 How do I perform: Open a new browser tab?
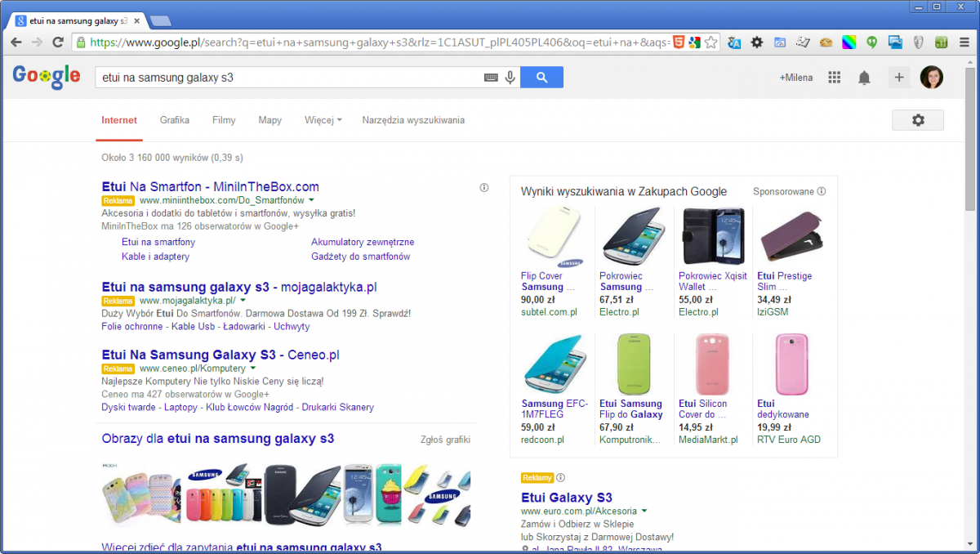(x=161, y=20)
